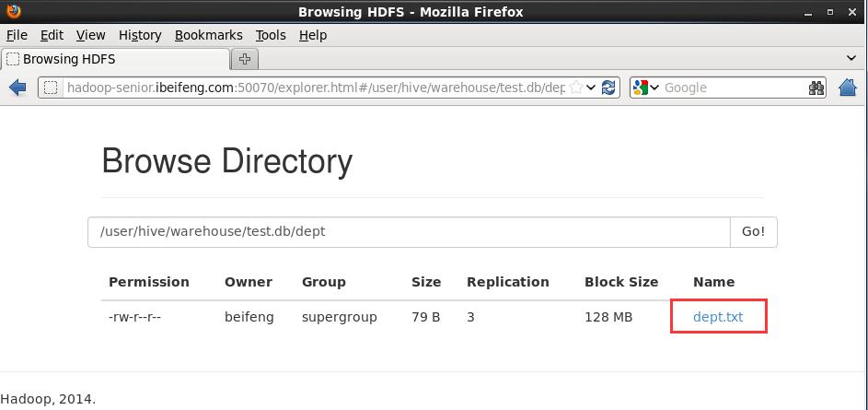Click the back arrow navigation button
This screenshot has width=868, height=410.
17,88
